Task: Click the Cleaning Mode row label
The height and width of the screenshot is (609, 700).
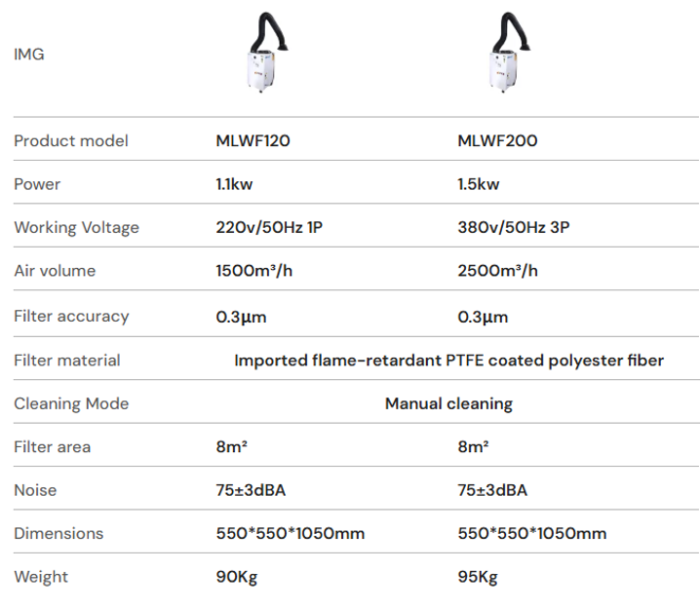Action: click(x=71, y=403)
